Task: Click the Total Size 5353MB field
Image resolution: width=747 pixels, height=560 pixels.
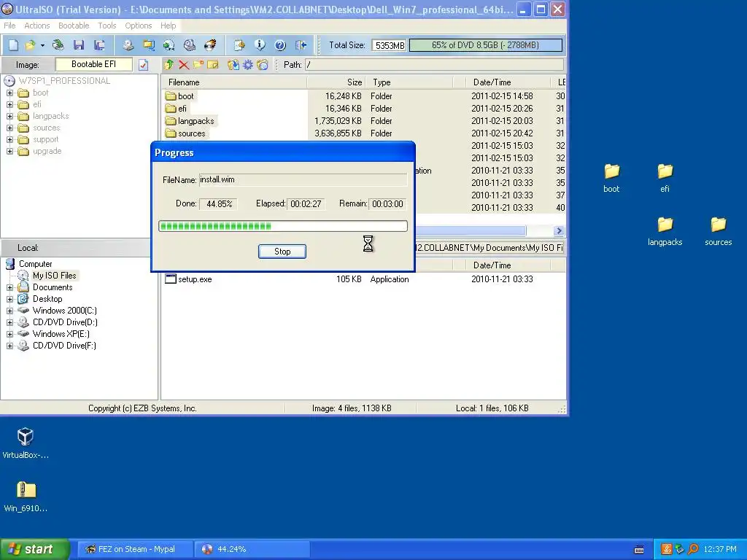Action: pos(390,45)
